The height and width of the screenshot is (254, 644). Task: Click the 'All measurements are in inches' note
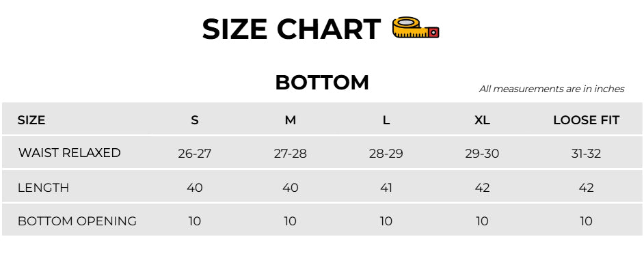tap(552, 89)
